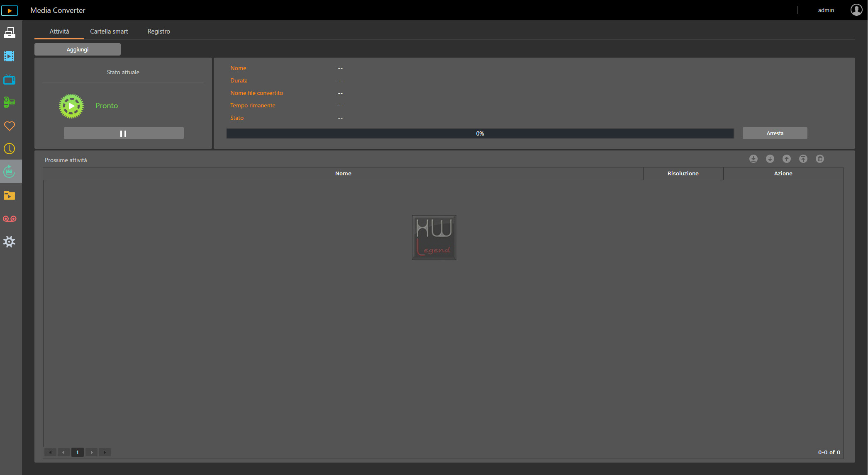
Task: Open settings via the gear icon
Action: (9, 242)
